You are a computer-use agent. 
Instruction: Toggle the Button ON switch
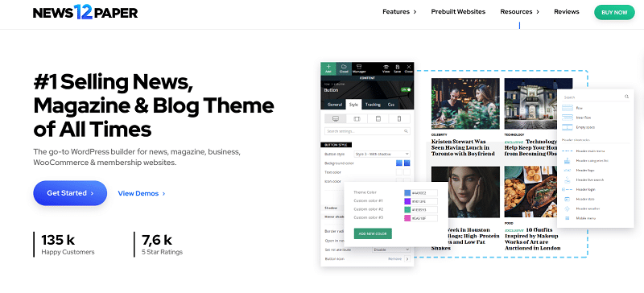click(406, 89)
